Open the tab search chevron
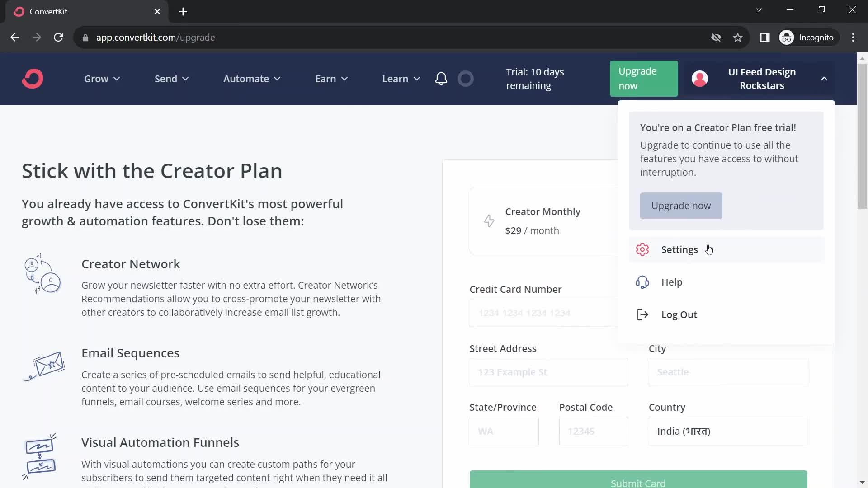The width and height of the screenshot is (868, 488). click(759, 10)
